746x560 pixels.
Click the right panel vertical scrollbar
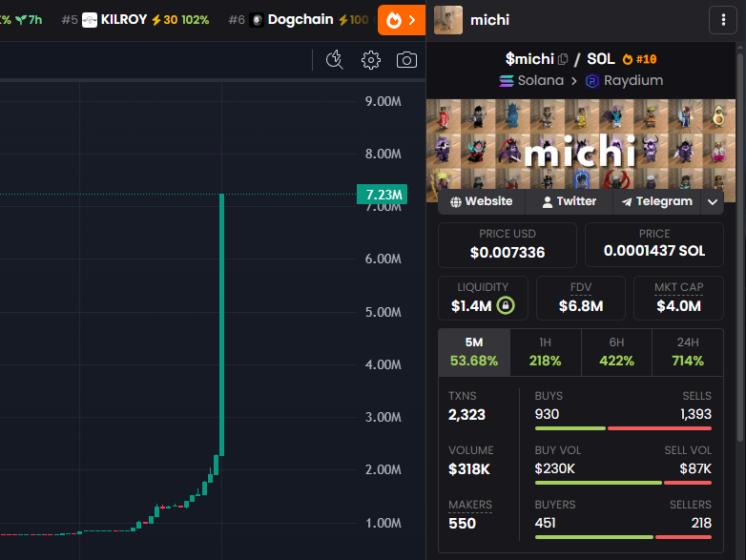[x=740, y=247]
